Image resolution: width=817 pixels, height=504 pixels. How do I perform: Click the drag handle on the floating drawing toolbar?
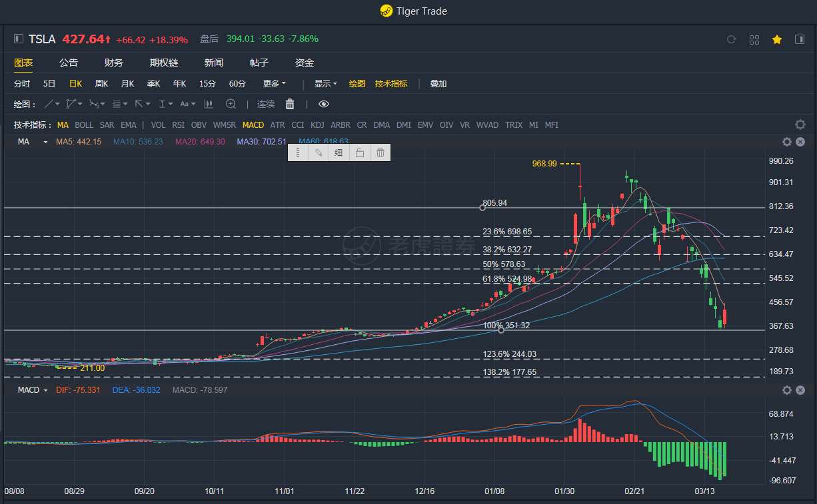click(298, 152)
